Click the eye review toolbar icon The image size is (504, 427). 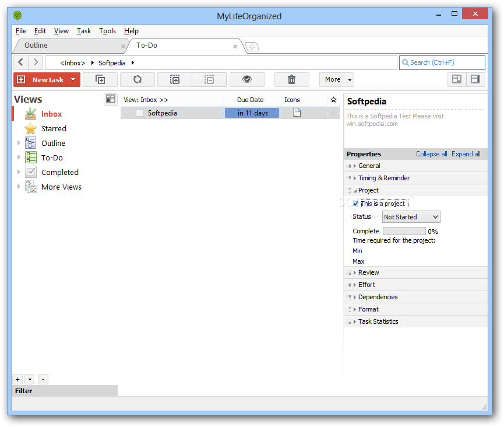(x=247, y=79)
